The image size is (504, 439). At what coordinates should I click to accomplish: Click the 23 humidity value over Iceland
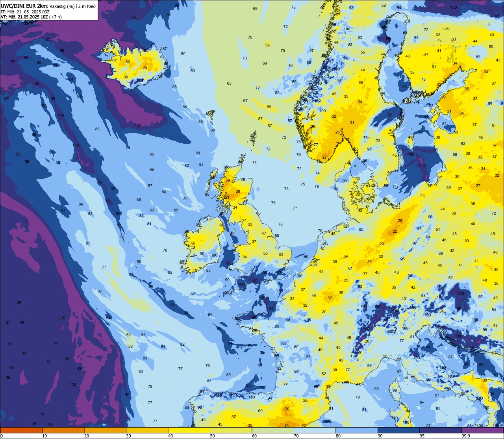coord(145,68)
